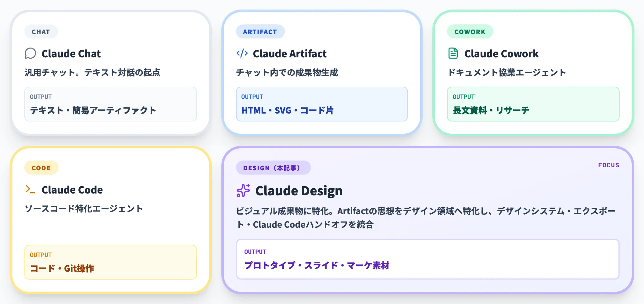Select the ARTIFACT badge icon
This screenshot has height=304, width=644.
(260, 31)
